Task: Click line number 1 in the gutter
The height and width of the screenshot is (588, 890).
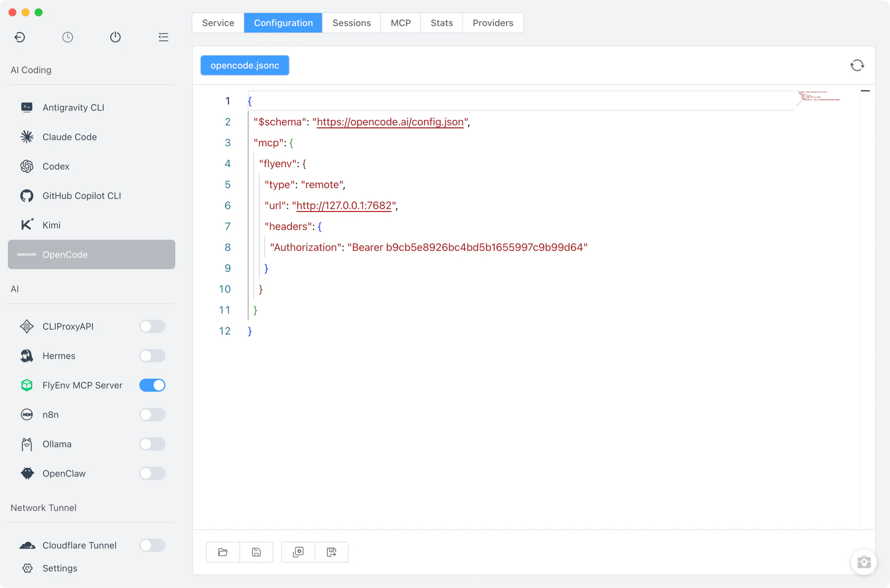Action: [227, 101]
